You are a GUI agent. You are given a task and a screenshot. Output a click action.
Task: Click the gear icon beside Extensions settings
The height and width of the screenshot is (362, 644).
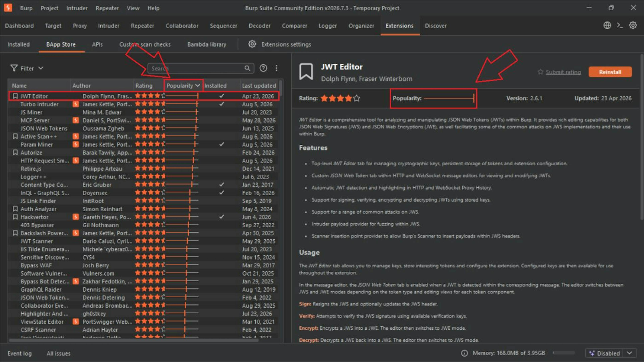point(252,44)
